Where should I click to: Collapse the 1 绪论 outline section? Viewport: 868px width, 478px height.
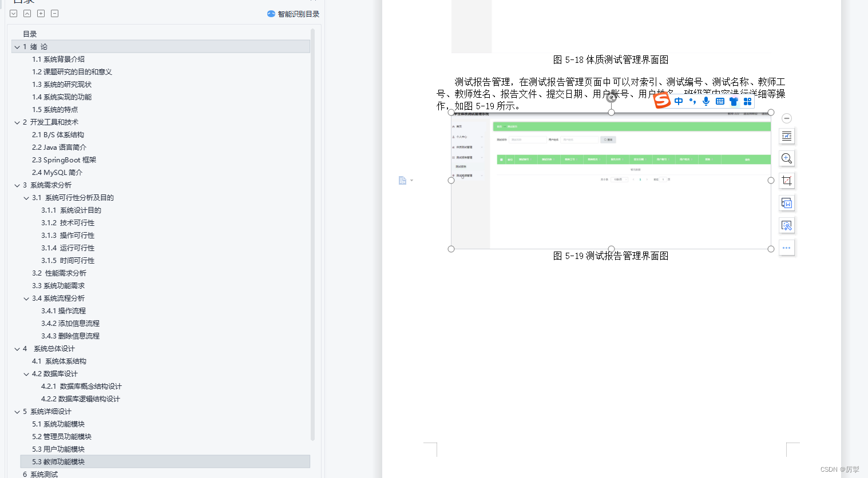[17, 47]
